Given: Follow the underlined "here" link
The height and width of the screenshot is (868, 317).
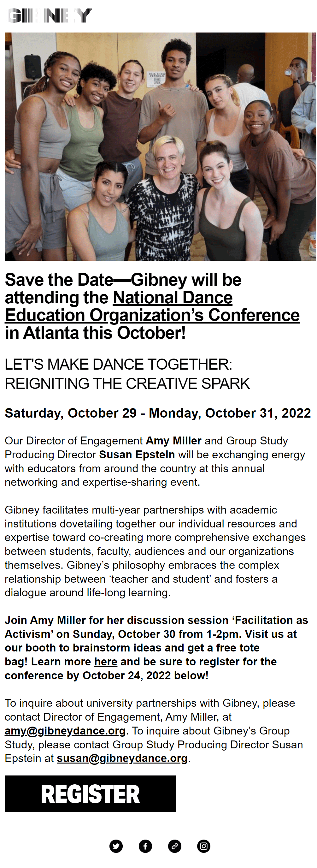Looking at the screenshot, I should (105, 662).
